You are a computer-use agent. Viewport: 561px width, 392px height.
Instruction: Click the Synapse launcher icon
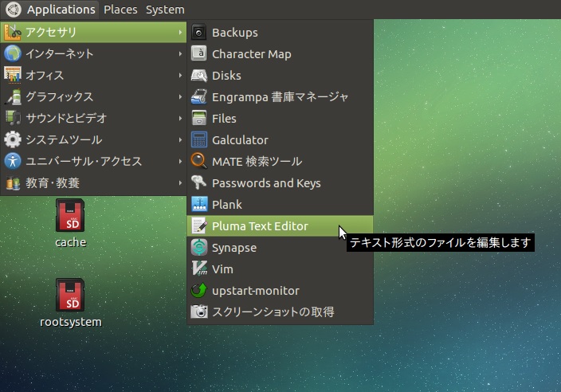199,247
